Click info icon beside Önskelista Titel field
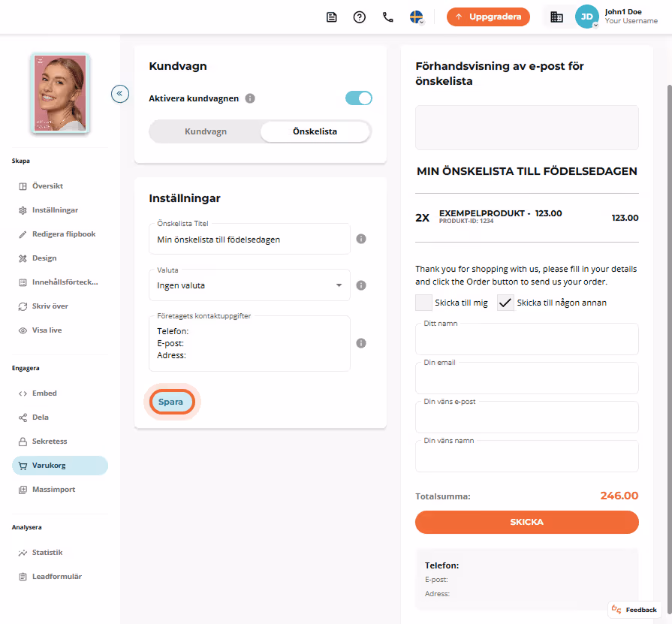Viewport: 672px width, 624px height. (361, 239)
